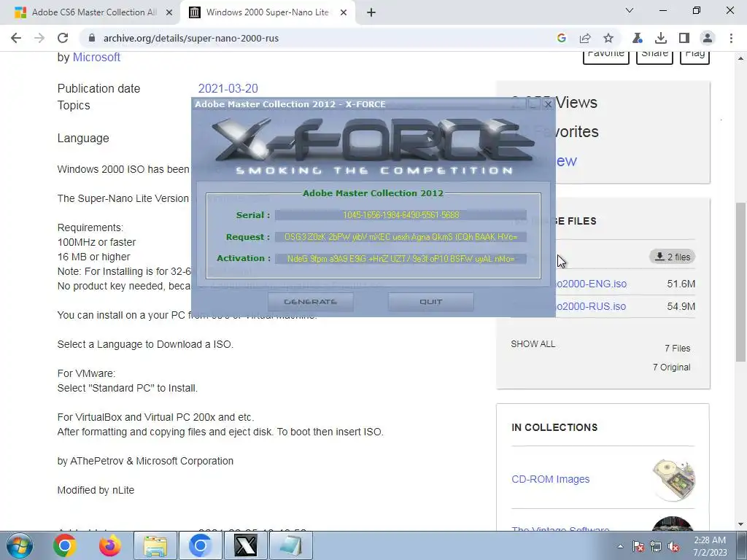The width and height of the screenshot is (747, 560).
Task: Close the X-FORCE keygen window
Action: click(x=548, y=104)
